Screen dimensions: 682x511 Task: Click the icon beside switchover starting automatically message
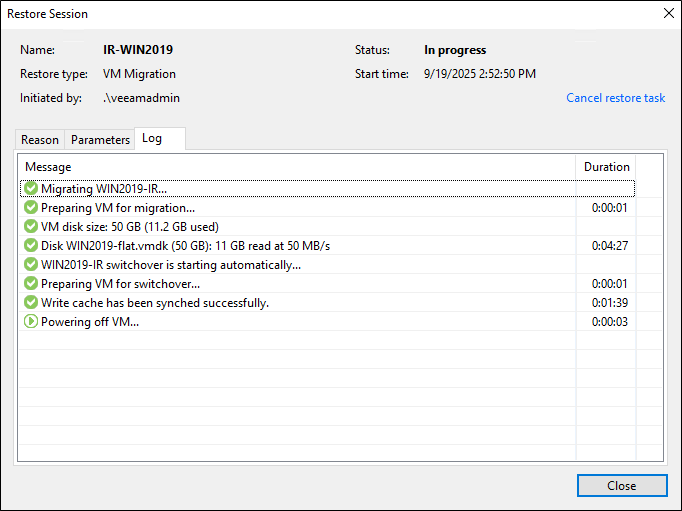click(x=31, y=265)
